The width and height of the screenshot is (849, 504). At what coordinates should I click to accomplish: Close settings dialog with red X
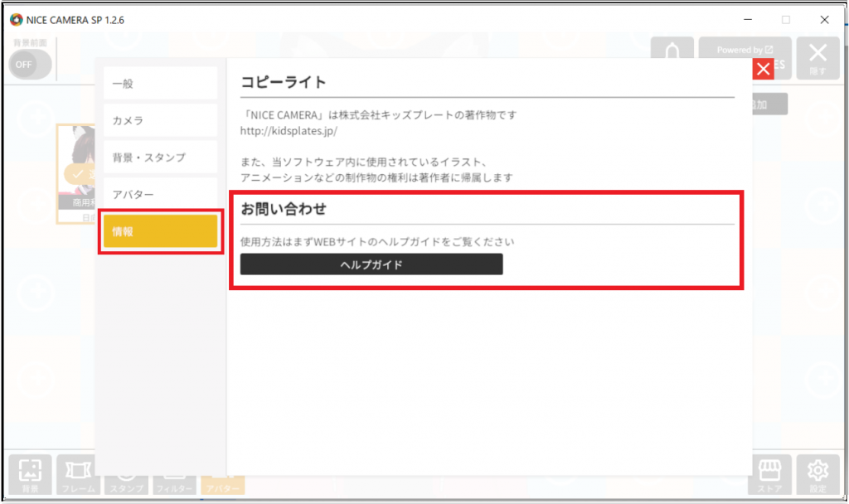[x=764, y=69]
